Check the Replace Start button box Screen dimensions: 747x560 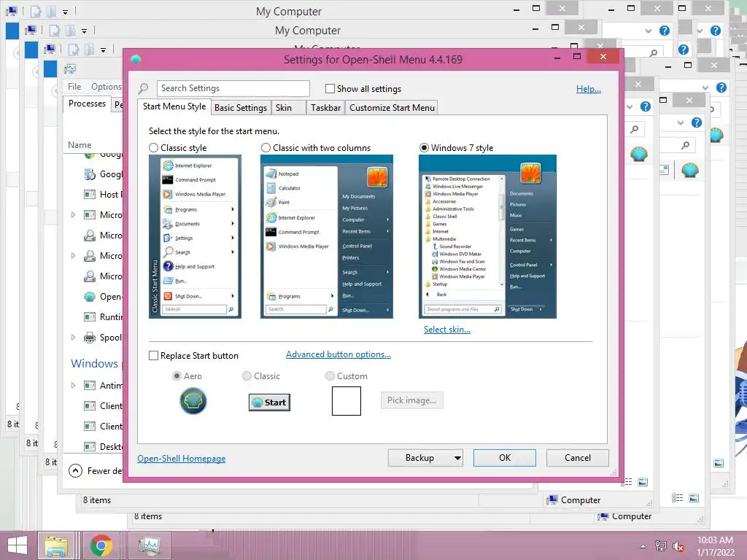153,356
